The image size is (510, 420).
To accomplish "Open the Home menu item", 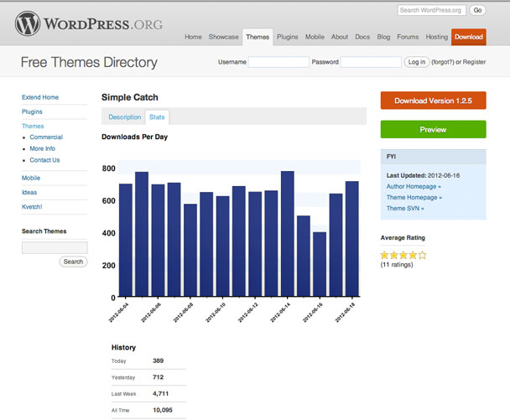I will tap(193, 37).
